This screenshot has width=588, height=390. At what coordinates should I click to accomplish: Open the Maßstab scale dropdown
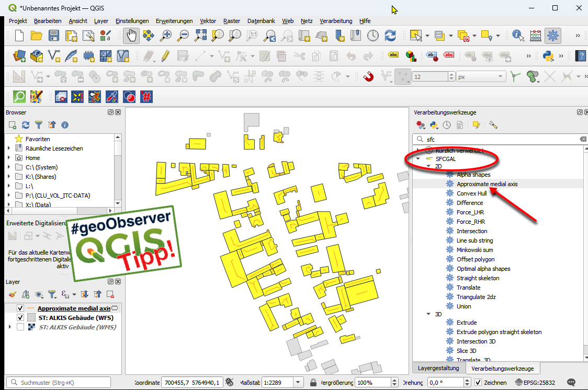click(298, 382)
